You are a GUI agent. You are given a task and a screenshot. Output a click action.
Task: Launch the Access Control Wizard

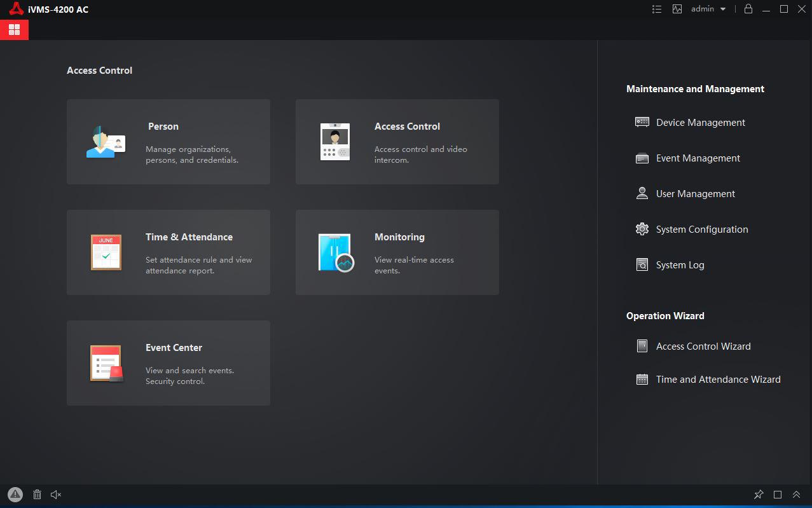coord(703,347)
